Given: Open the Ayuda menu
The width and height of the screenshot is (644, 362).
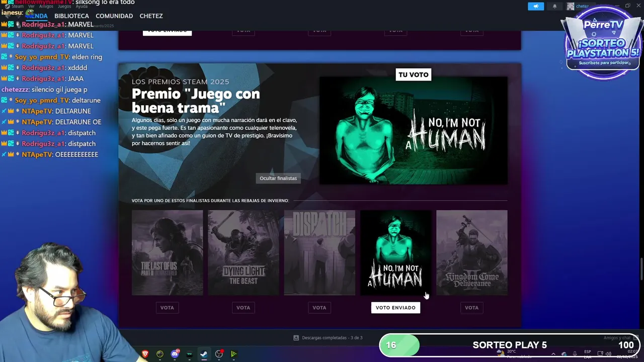Looking at the screenshot, I should [82, 7].
